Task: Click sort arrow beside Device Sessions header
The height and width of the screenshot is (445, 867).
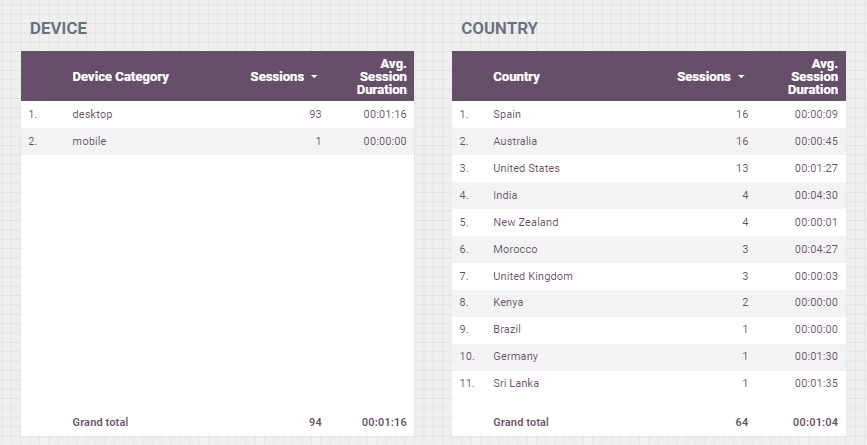Action: (x=314, y=77)
